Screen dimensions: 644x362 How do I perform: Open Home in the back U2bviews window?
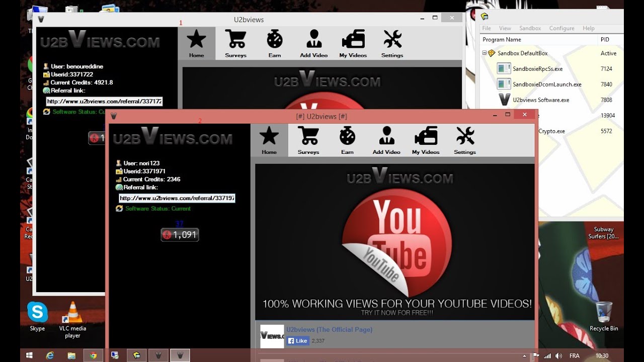tap(197, 44)
